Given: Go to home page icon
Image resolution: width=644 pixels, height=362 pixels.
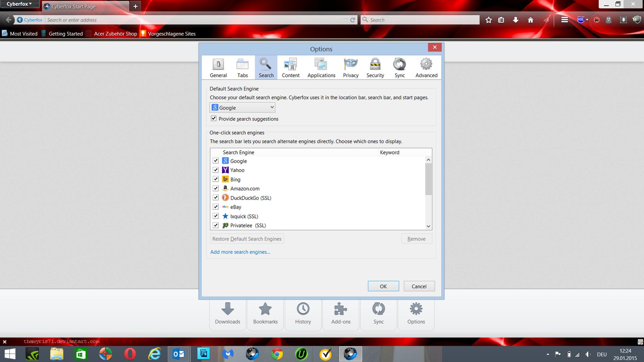Looking at the screenshot, I should pyautogui.click(x=531, y=20).
